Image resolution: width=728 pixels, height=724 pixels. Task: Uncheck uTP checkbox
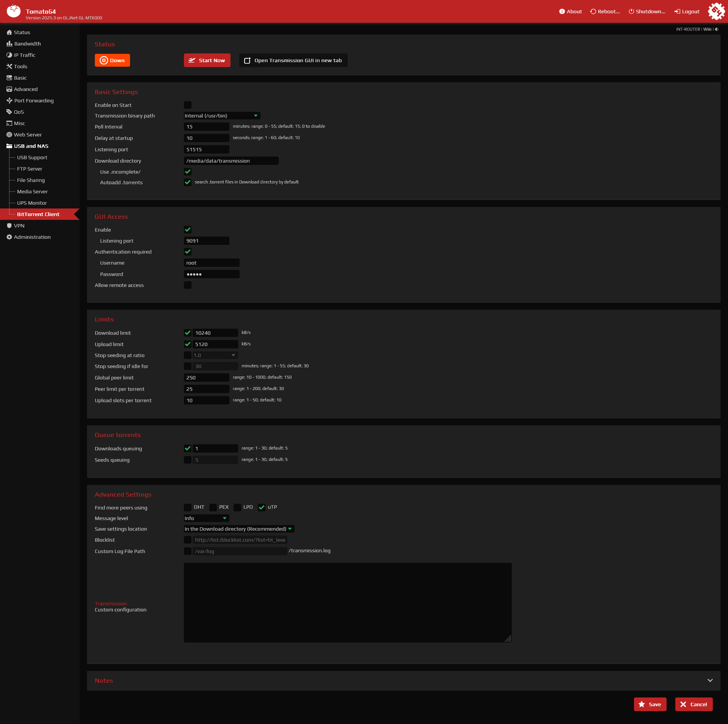point(261,507)
